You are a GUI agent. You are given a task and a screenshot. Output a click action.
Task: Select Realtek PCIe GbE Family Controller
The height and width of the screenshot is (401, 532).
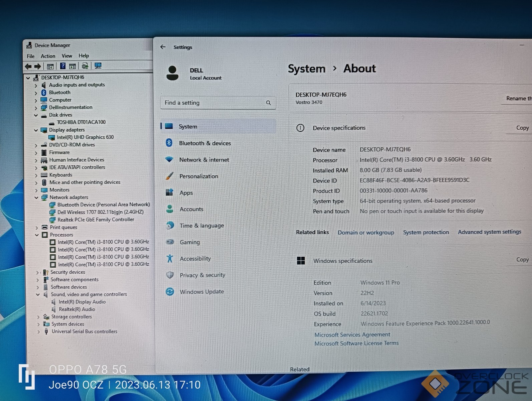pyautogui.click(x=96, y=220)
